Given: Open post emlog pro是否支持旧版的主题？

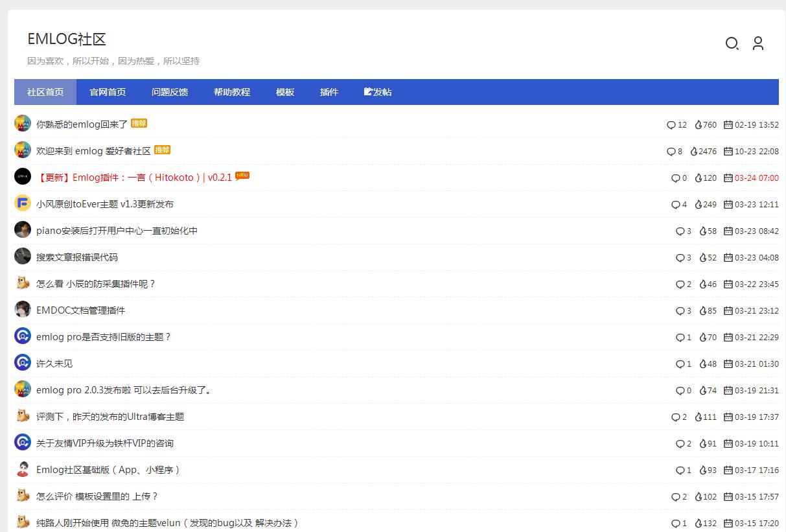Looking at the screenshot, I should point(104,337).
